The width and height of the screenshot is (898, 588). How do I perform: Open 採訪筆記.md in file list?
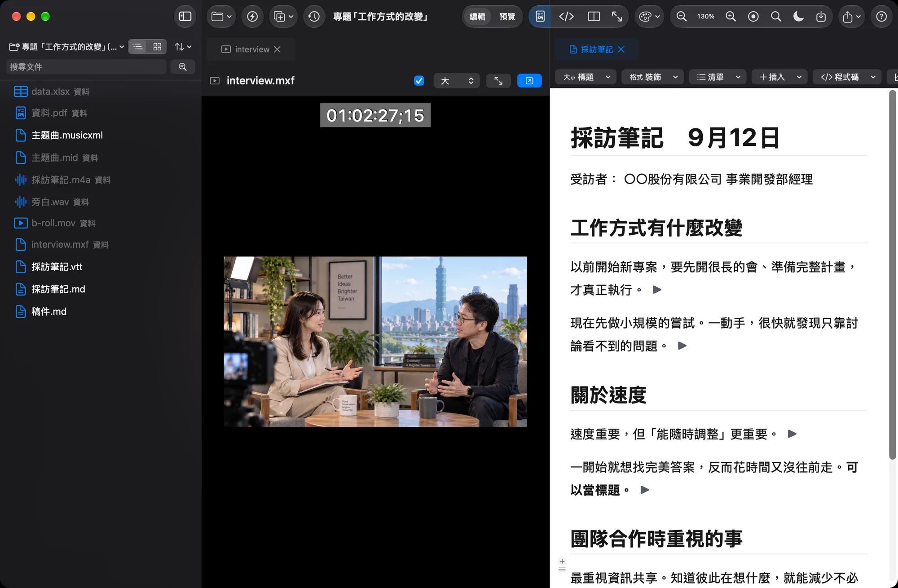coord(58,289)
